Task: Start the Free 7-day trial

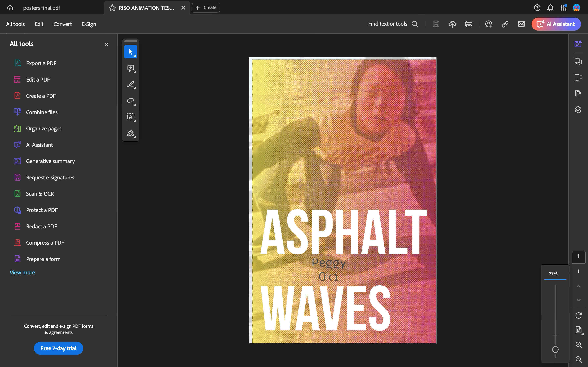Action: (58, 348)
